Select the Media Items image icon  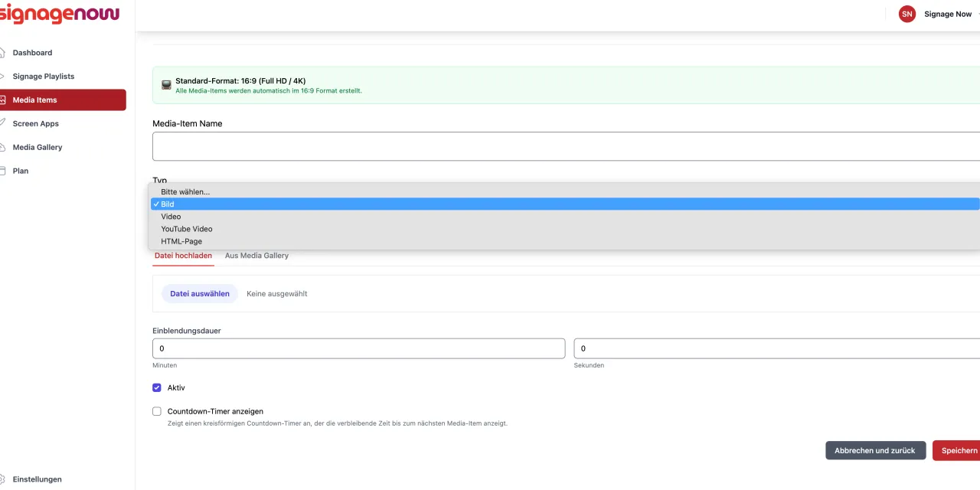coord(2,100)
